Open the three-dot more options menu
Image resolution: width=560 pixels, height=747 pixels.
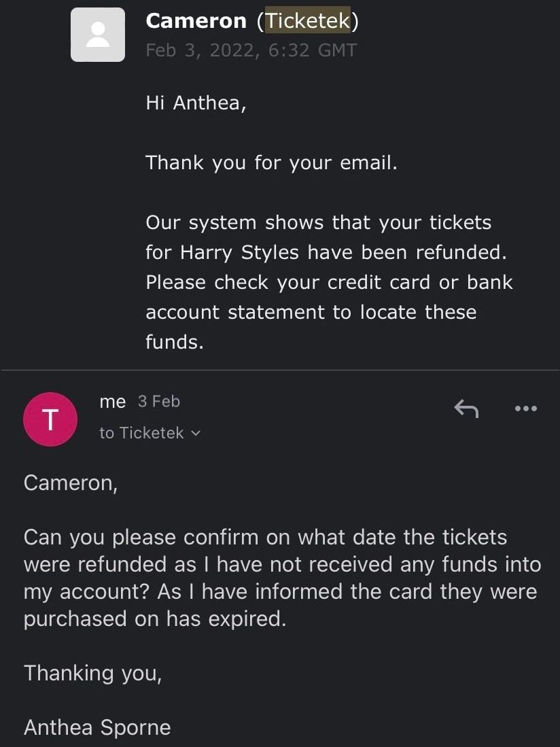click(x=526, y=409)
